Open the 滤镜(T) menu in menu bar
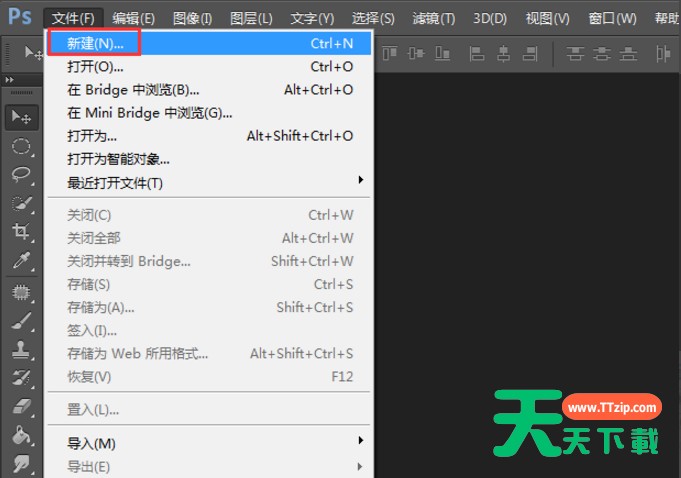681x478 pixels. tap(432, 18)
